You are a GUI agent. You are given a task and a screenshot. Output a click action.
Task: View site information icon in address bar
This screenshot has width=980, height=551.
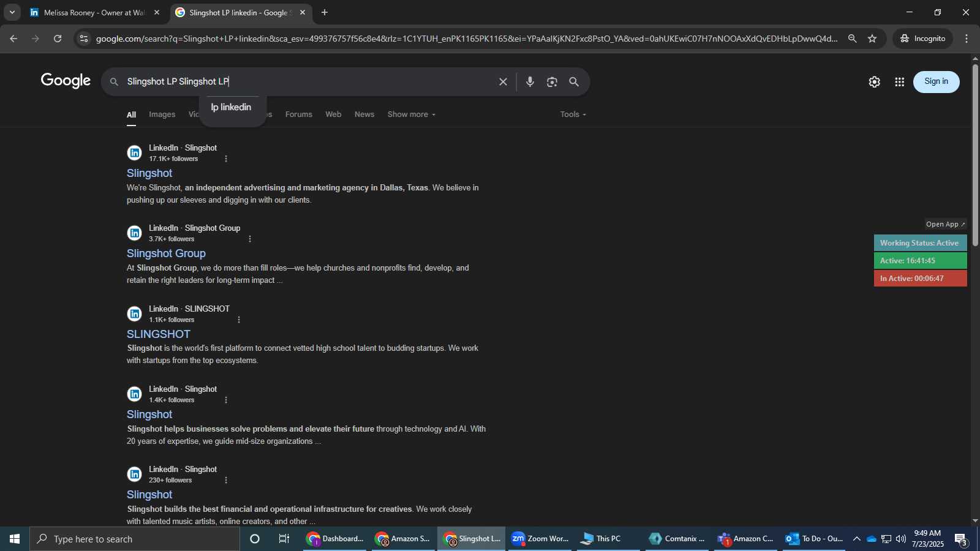[x=84, y=39]
